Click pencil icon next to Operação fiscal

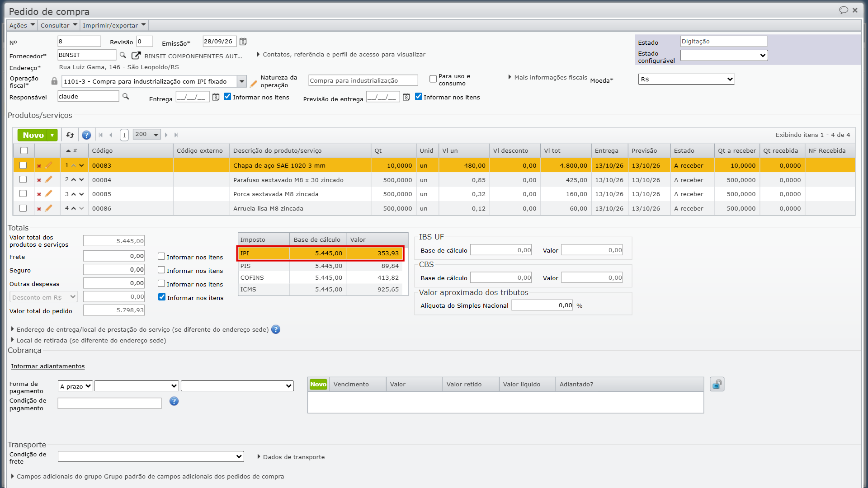tap(253, 84)
